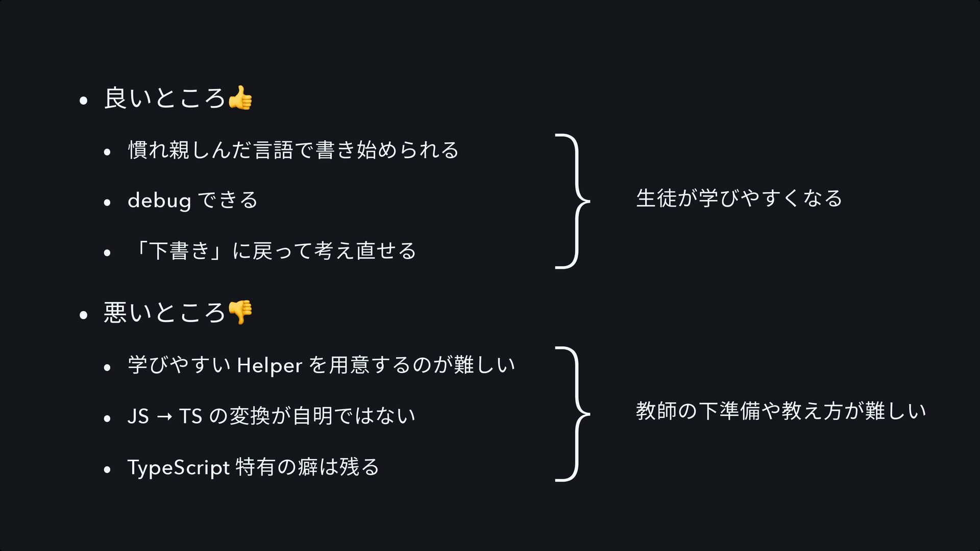980x551 pixels.
Task: Click the thumbs down emoji
Action: [240, 312]
